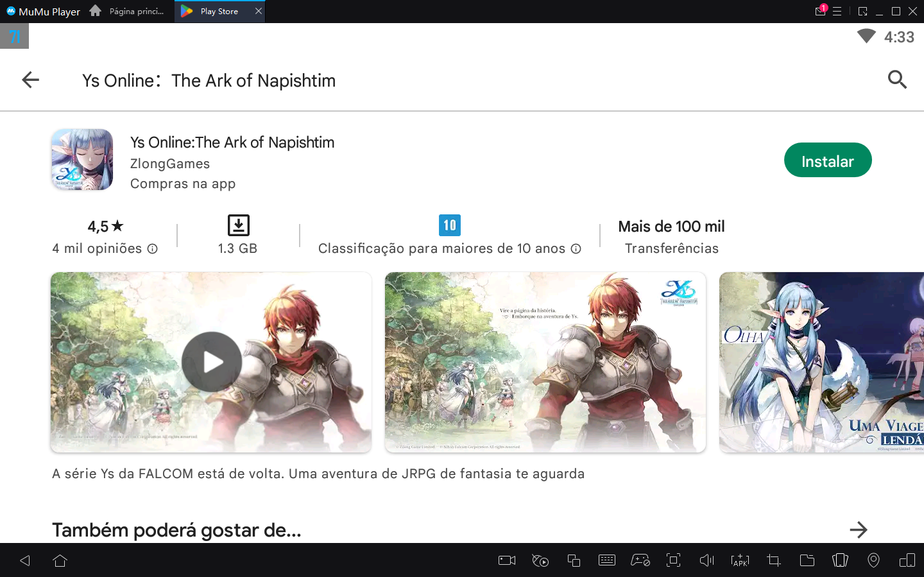
Task: Open the shared folder
Action: (807, 560)
